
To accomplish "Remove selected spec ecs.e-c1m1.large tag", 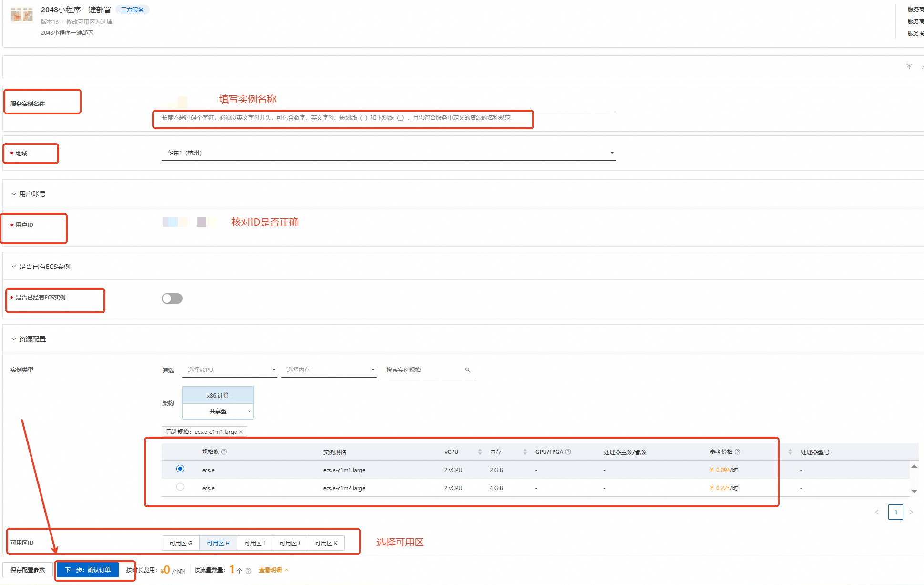I will pos(241,432).
